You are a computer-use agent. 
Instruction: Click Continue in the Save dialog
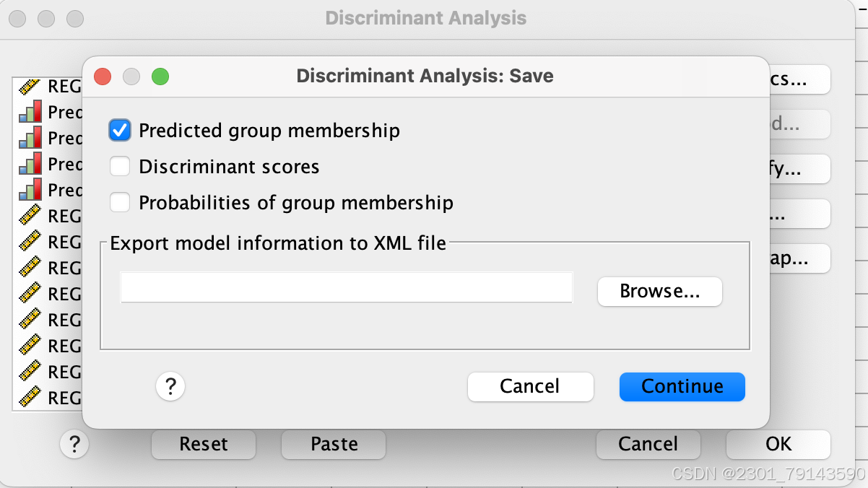coord(682,387)
